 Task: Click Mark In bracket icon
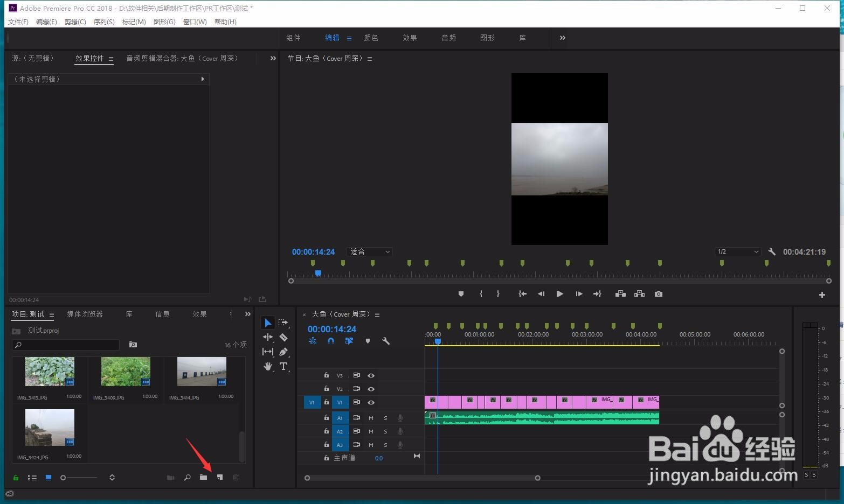click(481, 294)
